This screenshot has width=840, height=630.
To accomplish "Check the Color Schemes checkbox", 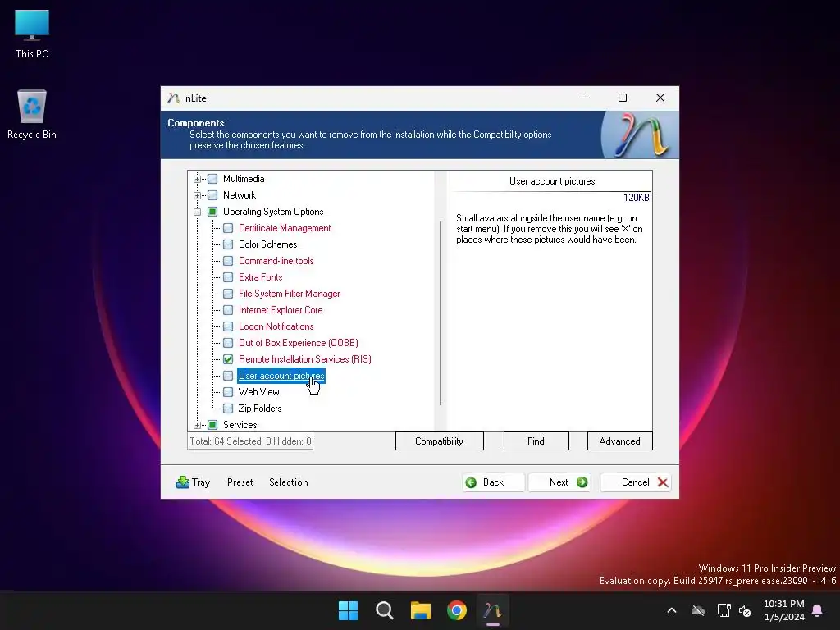I will pyautogui.click(x=228, y=244).
